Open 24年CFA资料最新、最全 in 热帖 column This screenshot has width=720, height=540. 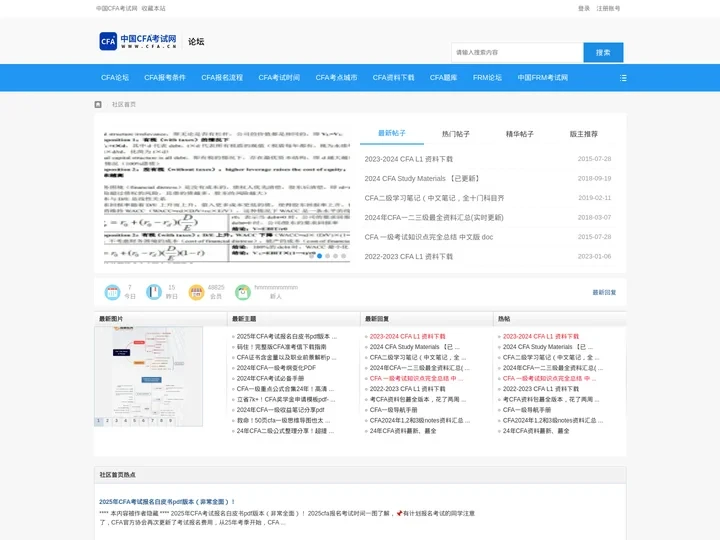coord(536,431)
